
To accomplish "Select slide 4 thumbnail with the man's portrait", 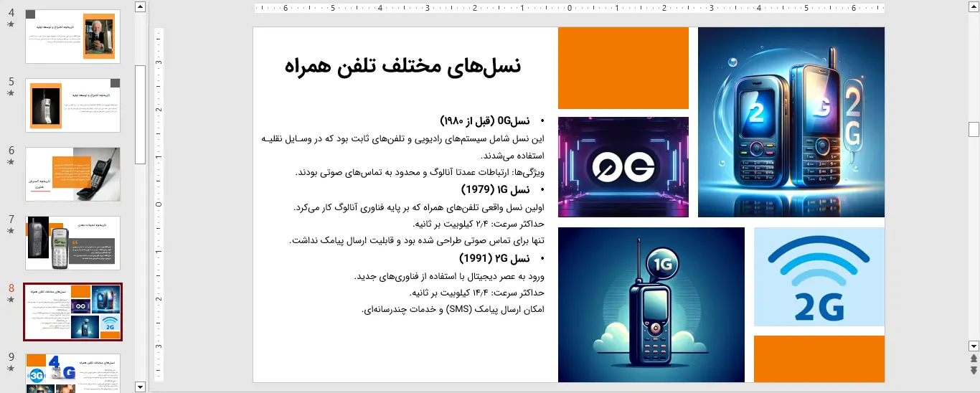I will point(72,37).
